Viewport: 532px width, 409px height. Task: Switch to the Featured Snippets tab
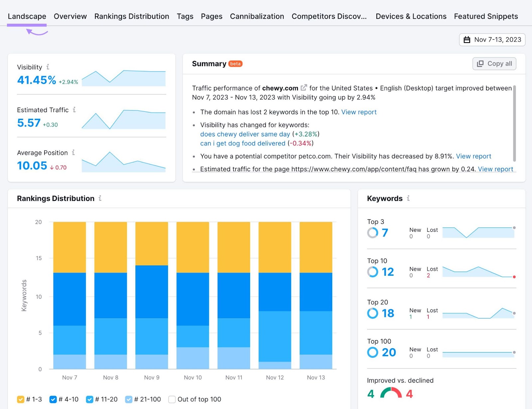tap(486, 16)
